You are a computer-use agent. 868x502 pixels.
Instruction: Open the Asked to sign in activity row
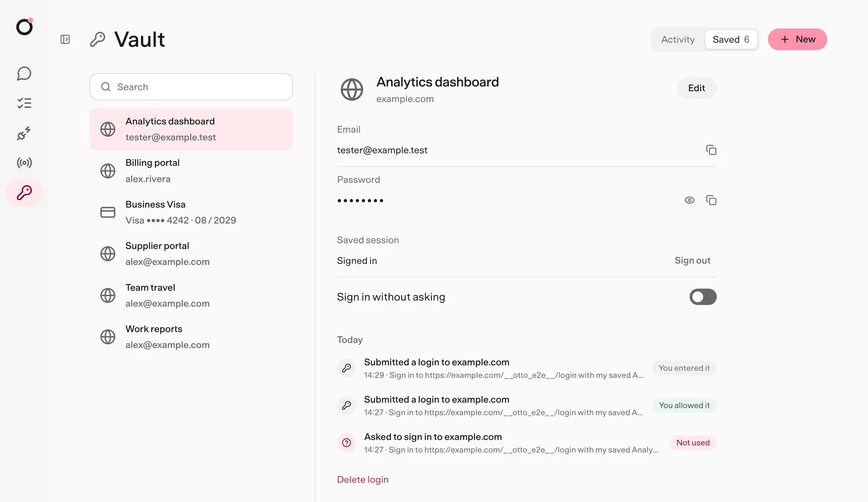tap(526, 443)
